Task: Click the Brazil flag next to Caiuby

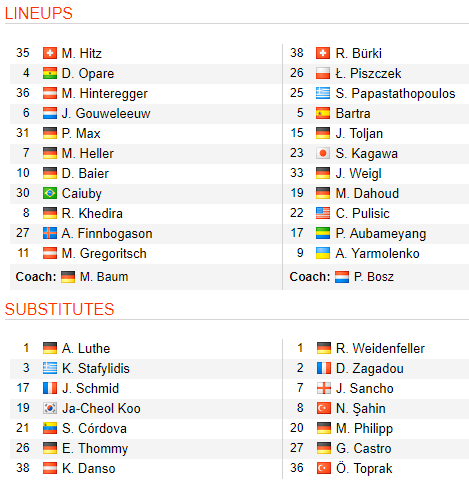Action: tap(50, 193)
